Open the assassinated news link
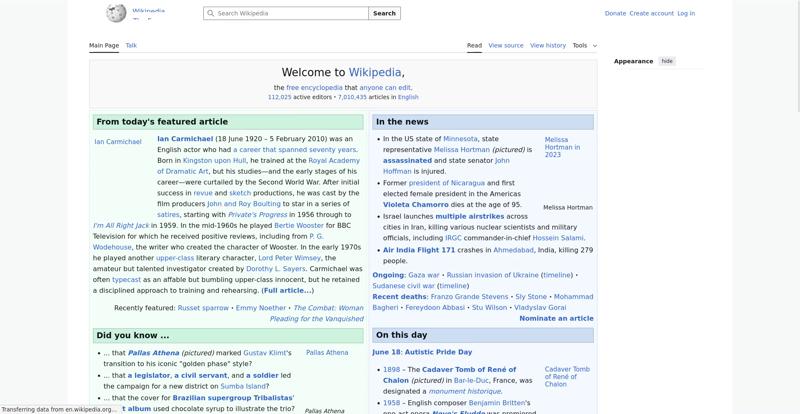The image size is (800, 414). [x=407, y=160]
